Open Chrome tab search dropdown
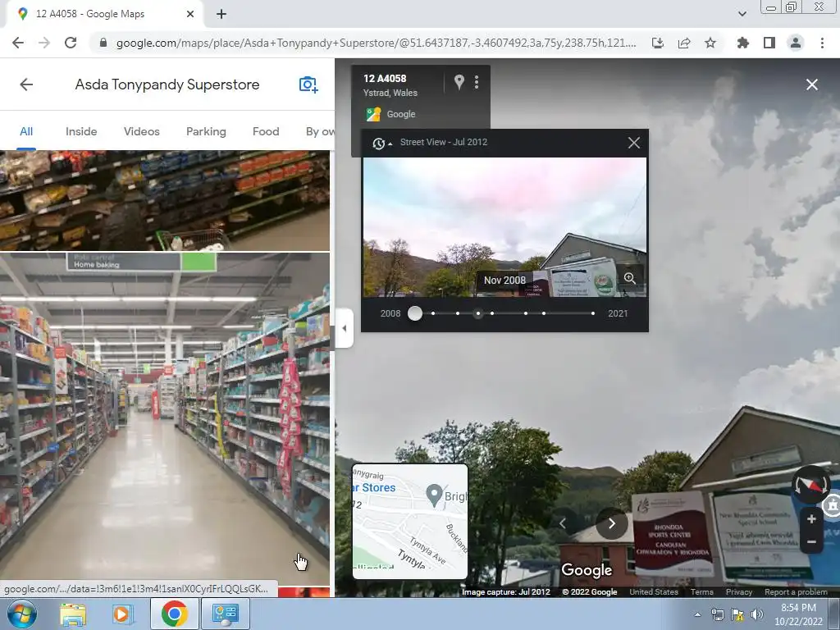This screenshot has height=630, width=840. tap(742, 14)
